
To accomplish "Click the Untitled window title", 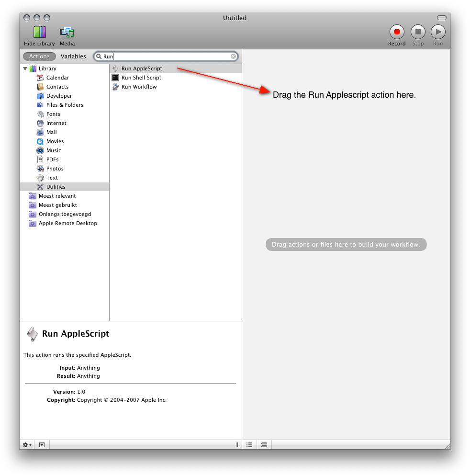I will [x=235, y=18].
